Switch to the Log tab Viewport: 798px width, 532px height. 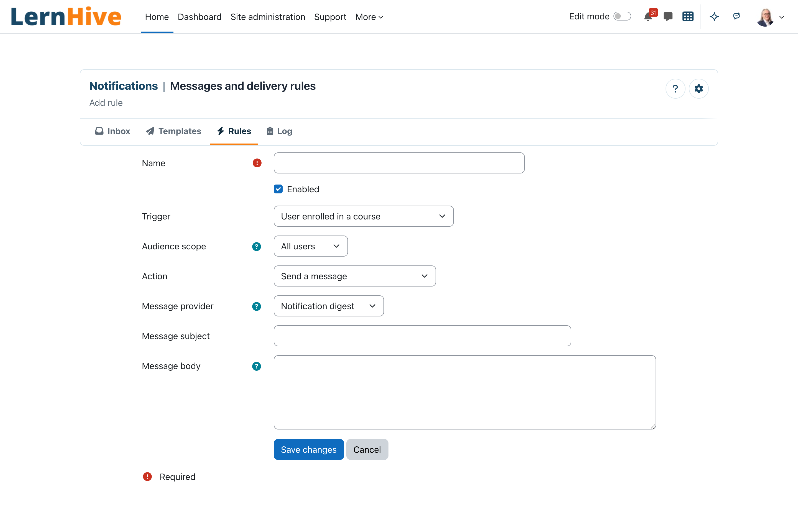(279, 131)
